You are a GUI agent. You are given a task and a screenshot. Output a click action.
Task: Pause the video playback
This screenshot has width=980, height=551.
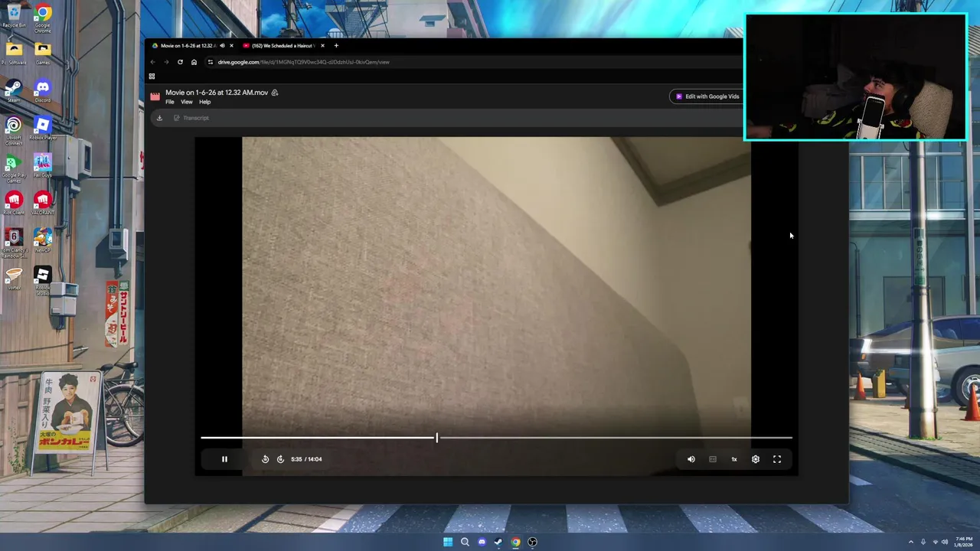(x=224, y=459)
